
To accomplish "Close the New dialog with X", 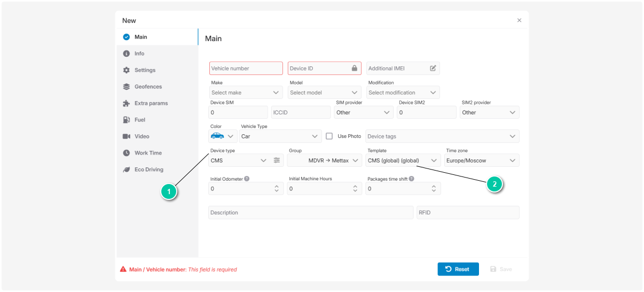I will click(x=519, y=20).
